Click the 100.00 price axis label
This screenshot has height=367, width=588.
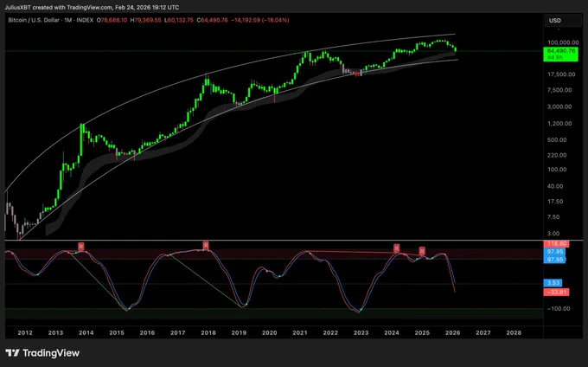[x=557, y=170]
